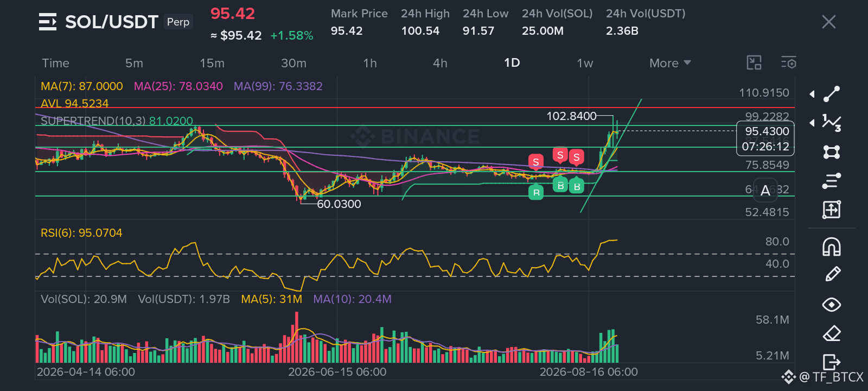Click the volume MA(10): 20.4M label
Image resolution: width=868 pixels, height=391 pixels.
352,299
